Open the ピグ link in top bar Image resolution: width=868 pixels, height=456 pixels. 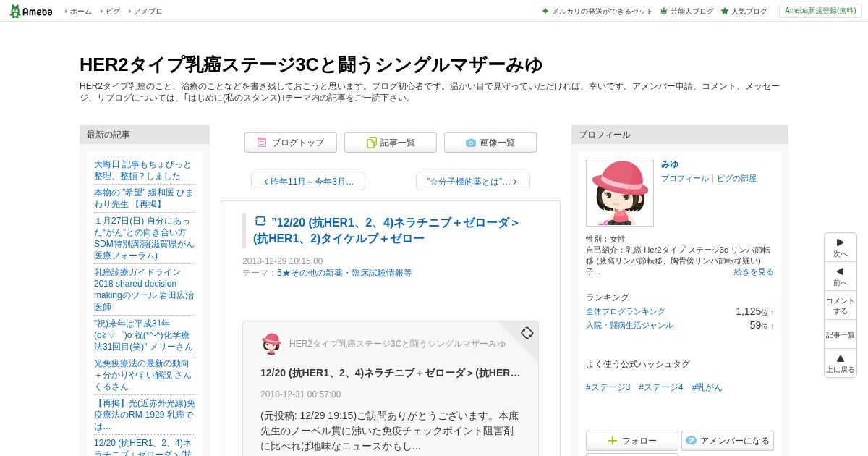(x=113, y=11)
